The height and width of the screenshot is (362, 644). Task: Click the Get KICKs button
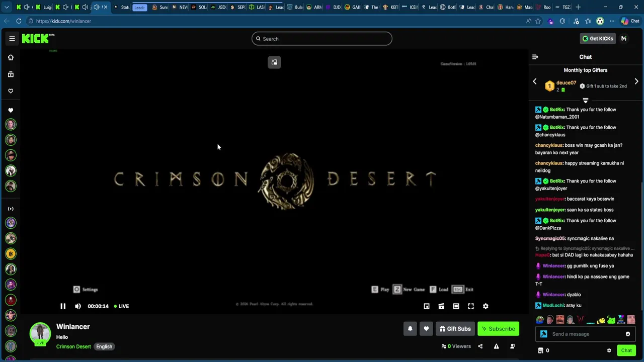point(597,39)
